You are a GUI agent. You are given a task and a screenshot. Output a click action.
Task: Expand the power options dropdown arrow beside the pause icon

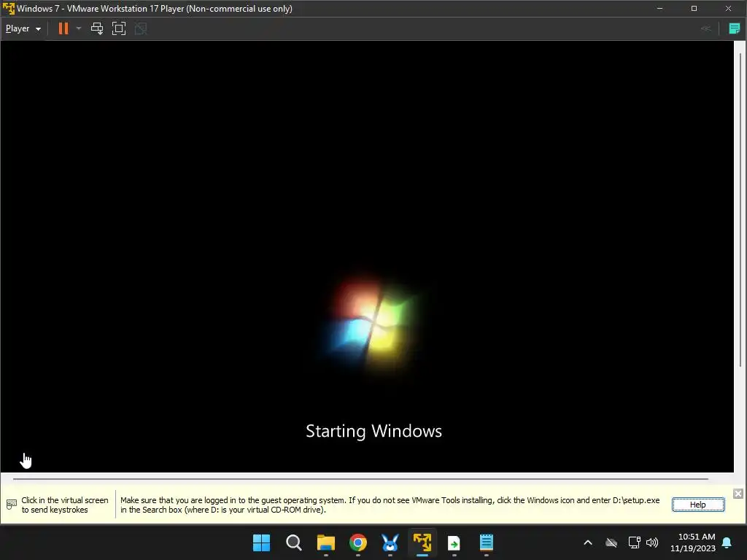(79, 28)
